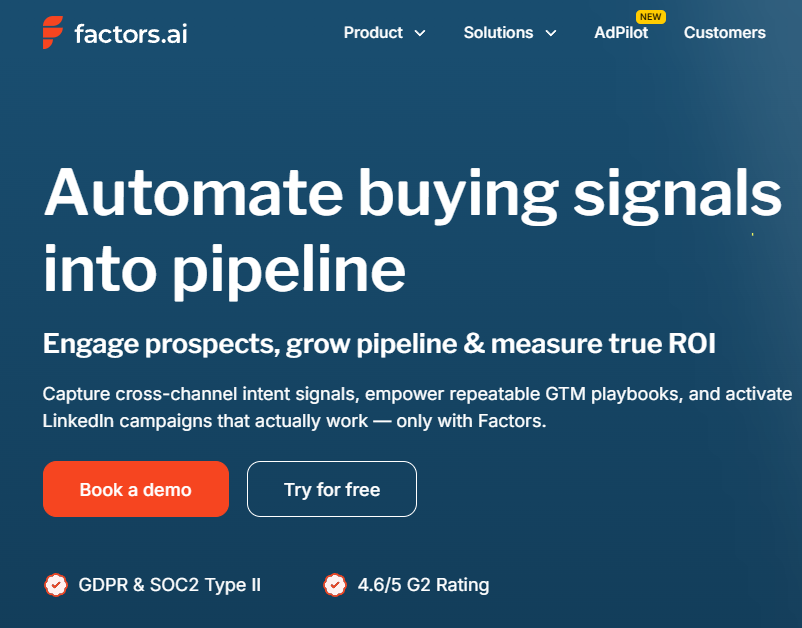Expand the chevron beside Solutions
Screen dimensions: 802x628
551,33
